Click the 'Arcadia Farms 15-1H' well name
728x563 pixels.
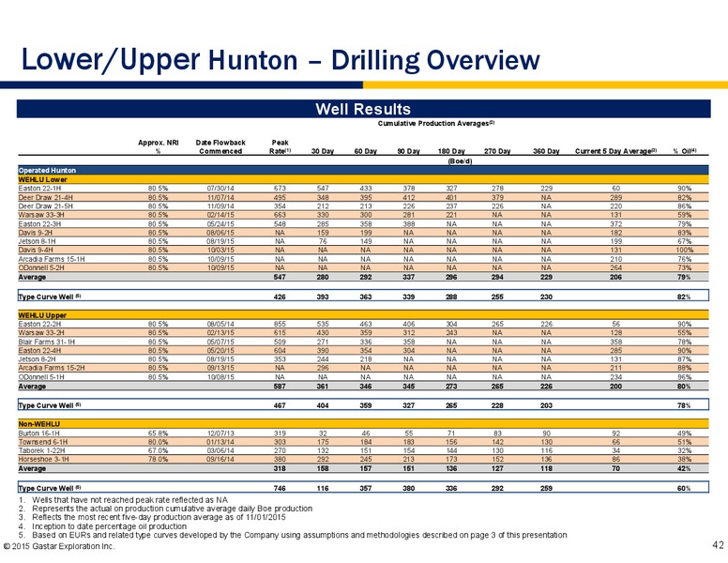click(52, 259)
